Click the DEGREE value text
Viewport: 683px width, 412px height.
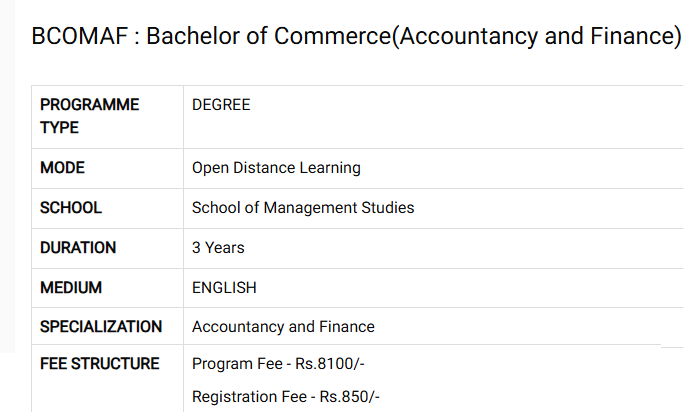(221, 105)
